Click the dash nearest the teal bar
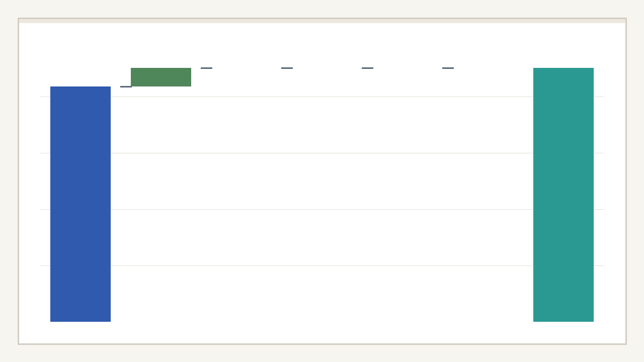The image size is (644, 362). [448, 68]
